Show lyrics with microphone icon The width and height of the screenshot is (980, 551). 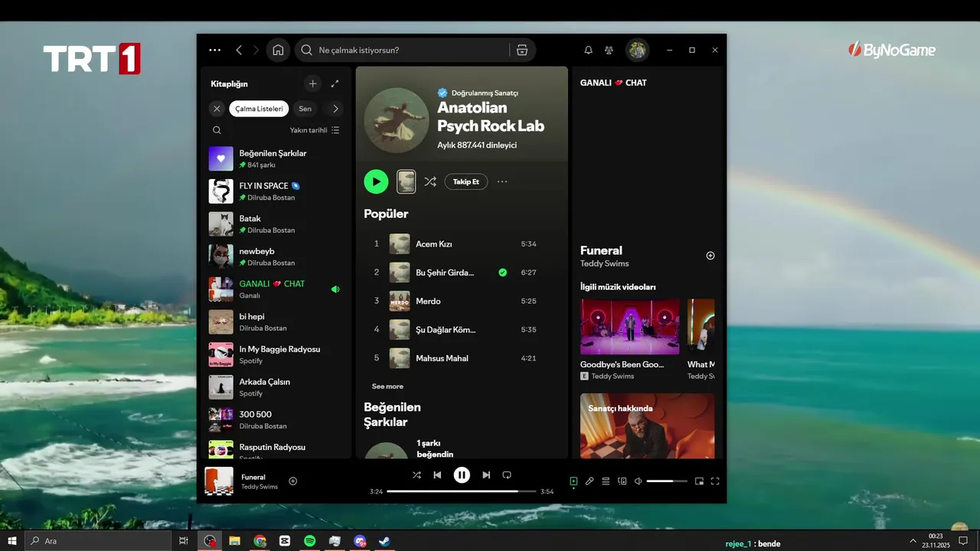click(x=590, y=481)
